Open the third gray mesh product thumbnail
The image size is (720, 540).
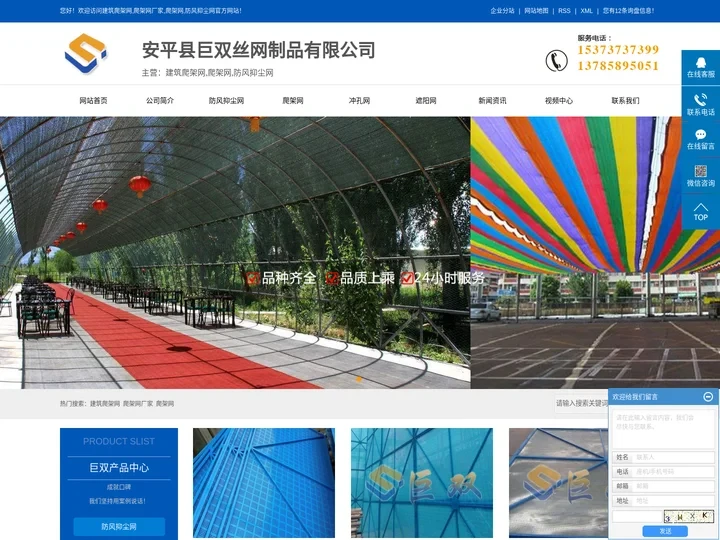tap(558, 483)
